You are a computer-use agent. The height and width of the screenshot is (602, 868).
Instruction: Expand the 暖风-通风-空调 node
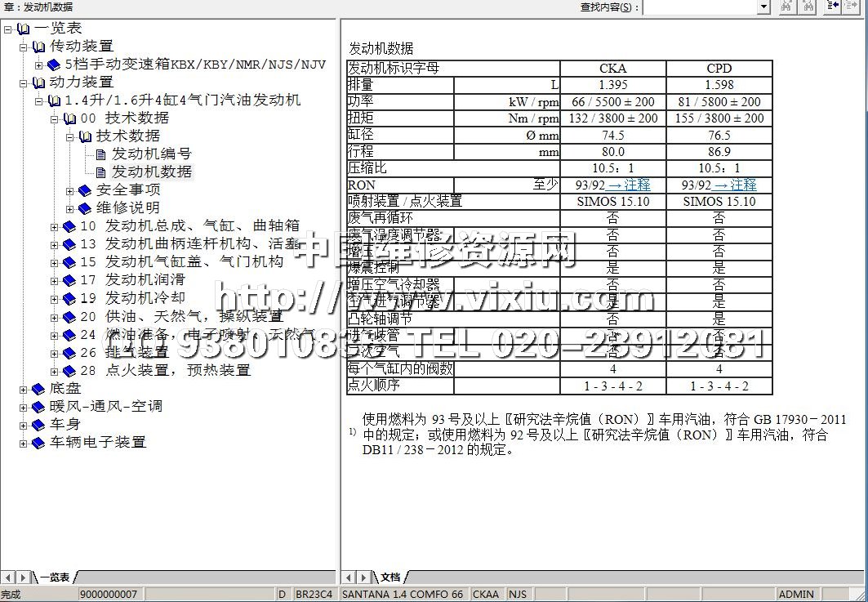[24, 408]
